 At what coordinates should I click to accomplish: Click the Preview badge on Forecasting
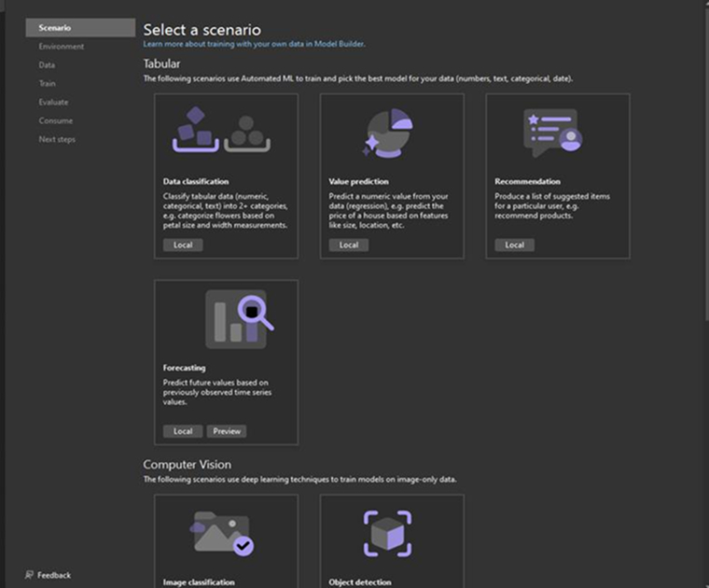pyautogui.click(x=227, y=431)
